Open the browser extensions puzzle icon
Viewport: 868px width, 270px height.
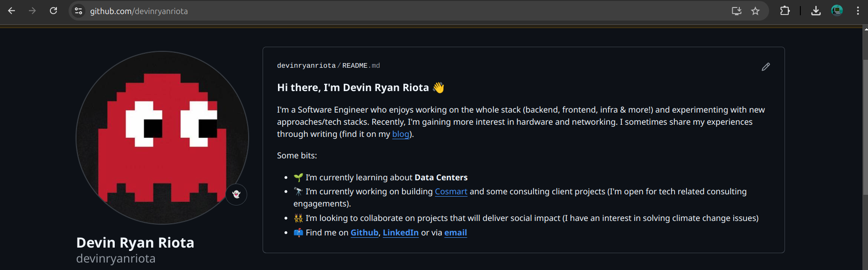coord(785,11)
